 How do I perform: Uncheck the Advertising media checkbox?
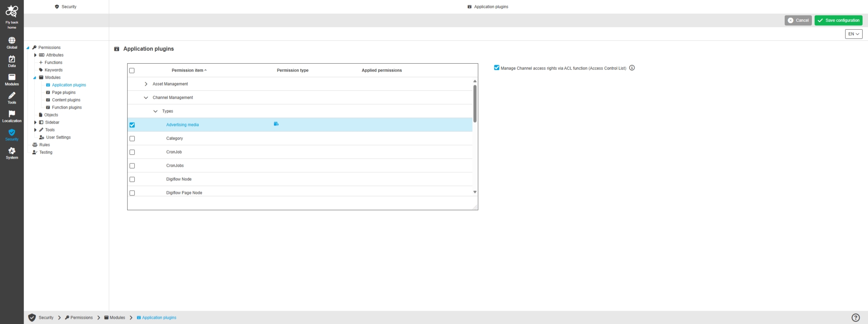[132, 125]
